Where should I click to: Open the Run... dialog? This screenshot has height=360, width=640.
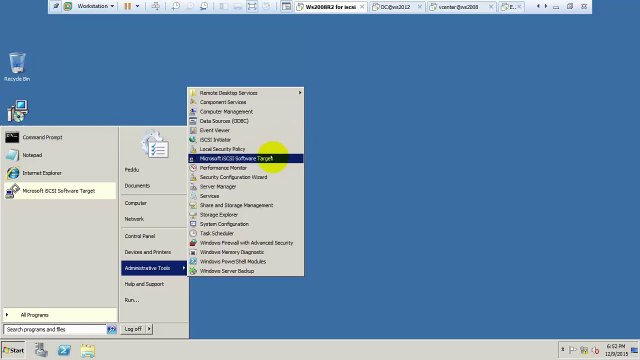tap(132, 300)
